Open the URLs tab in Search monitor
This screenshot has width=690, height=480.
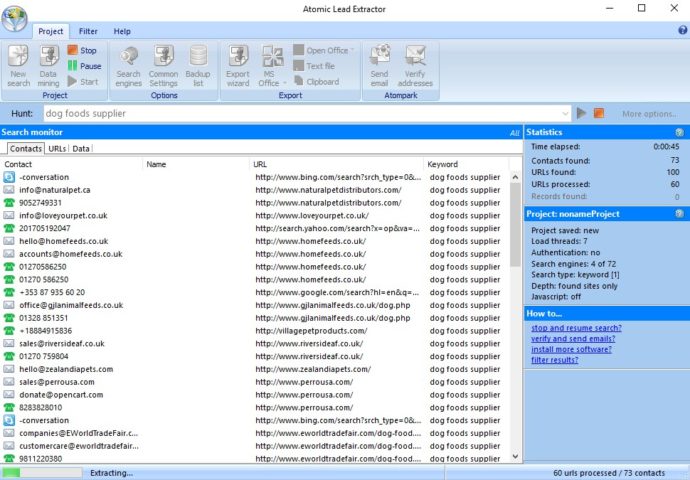pyautogui.click(x=57, y=149)
